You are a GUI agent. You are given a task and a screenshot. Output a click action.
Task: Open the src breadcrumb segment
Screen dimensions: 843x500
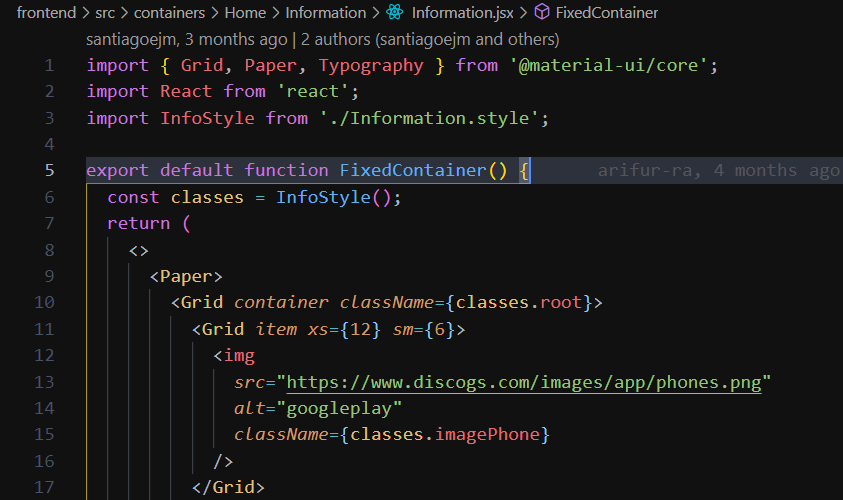point(105,12)
